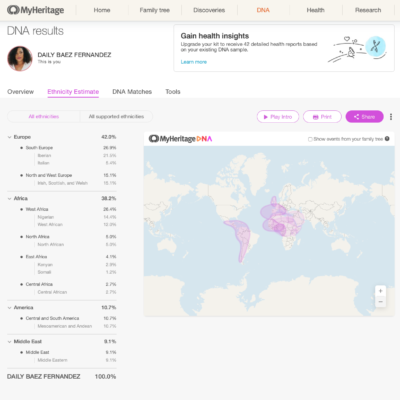Click the MyHeritage logo in the header
Viewport: 400px width, 400px height.
(36, 10)
